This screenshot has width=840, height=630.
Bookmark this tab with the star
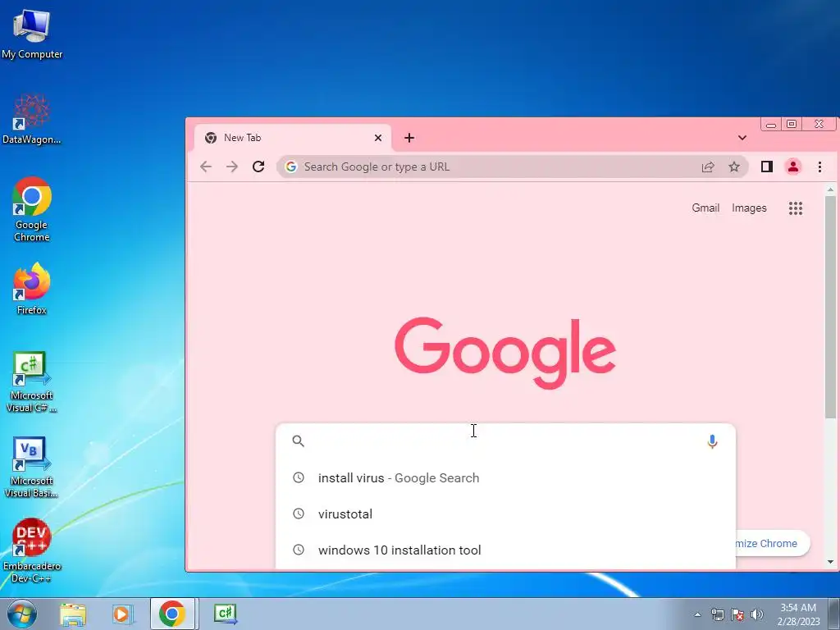734,167
